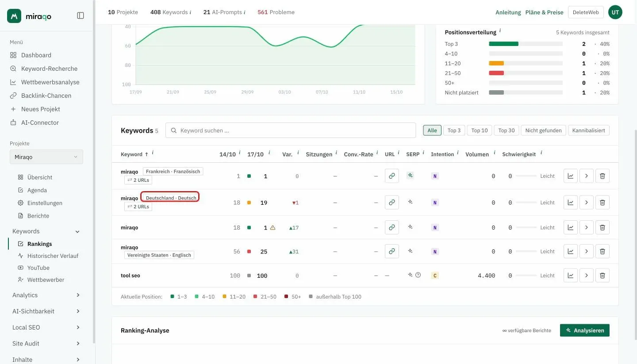
Task: Expand the Site Audit section
Action: tap(78, 344)
